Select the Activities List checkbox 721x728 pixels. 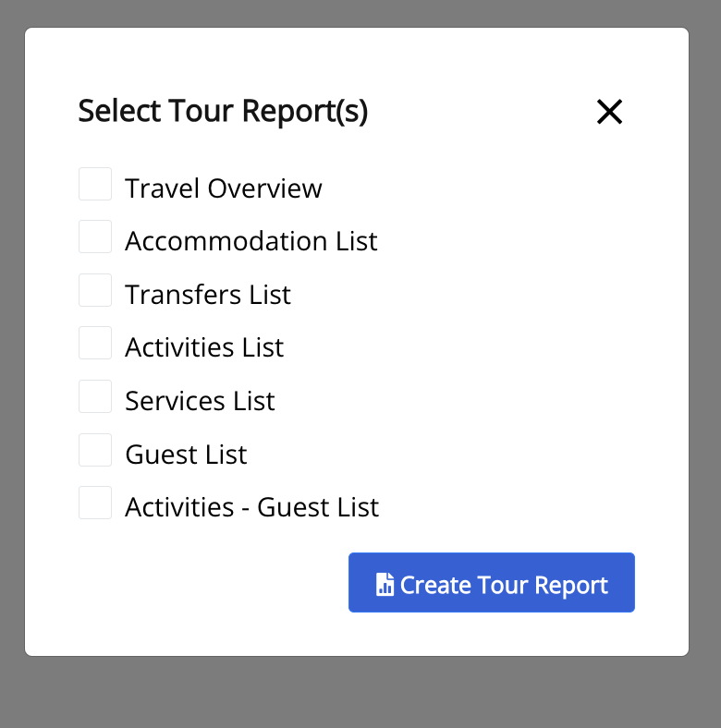(x=95, y=343)
